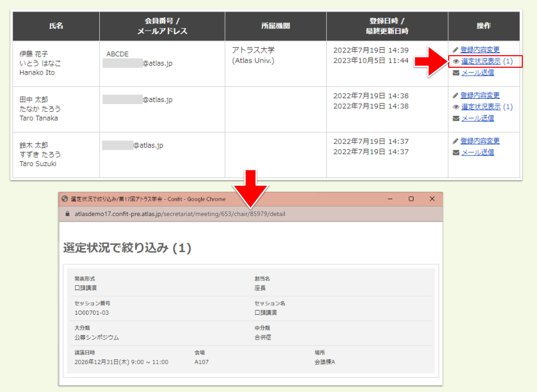Click メール送信 link for Taro Suzuki

[x=477, y=153]
